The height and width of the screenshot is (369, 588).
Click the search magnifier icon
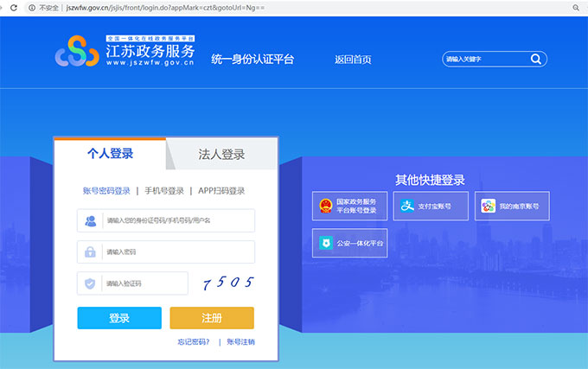(x=535, y=60)
